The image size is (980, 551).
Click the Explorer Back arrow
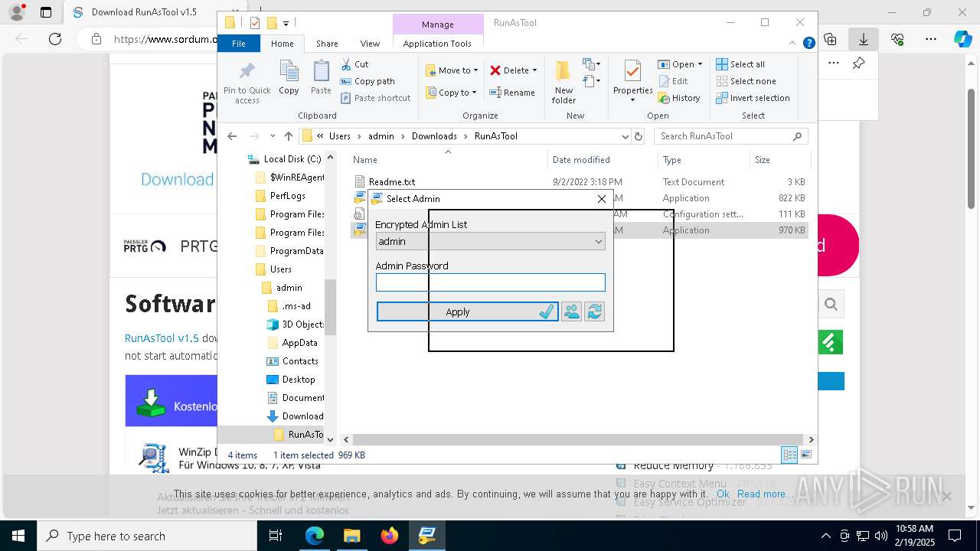pos(232,136)
